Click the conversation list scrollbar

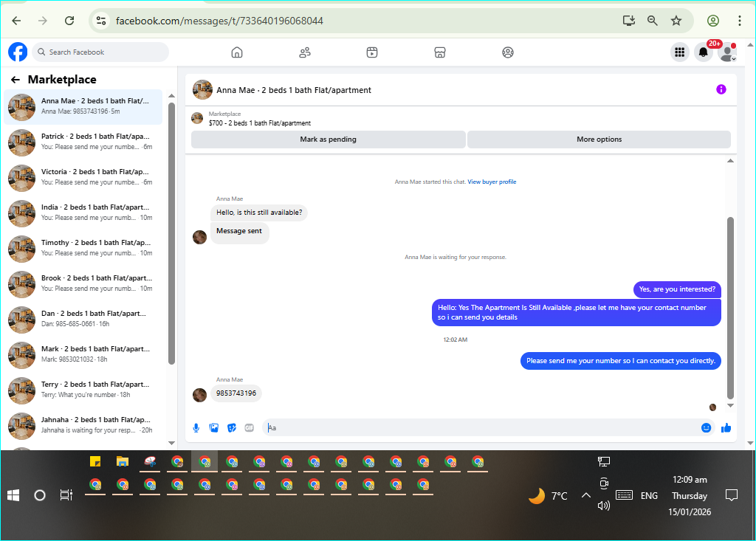pos(171,233)
